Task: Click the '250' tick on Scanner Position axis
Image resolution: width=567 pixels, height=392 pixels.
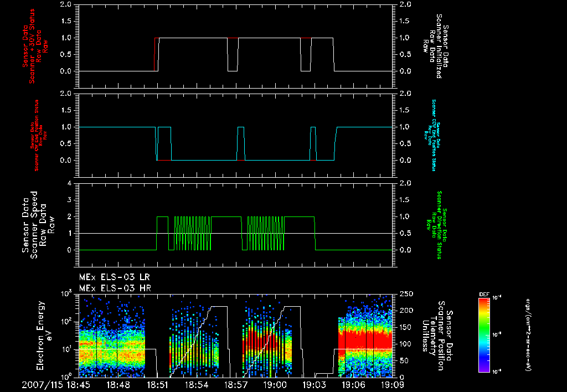Action: (406, 295)
